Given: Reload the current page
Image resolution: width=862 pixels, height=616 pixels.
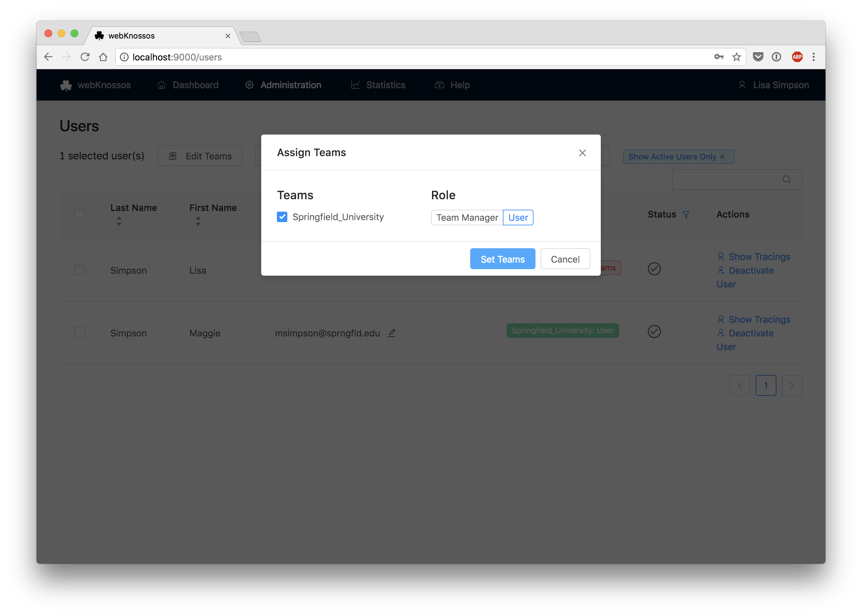Looking at the screenshot, I should tap(85, 57).
